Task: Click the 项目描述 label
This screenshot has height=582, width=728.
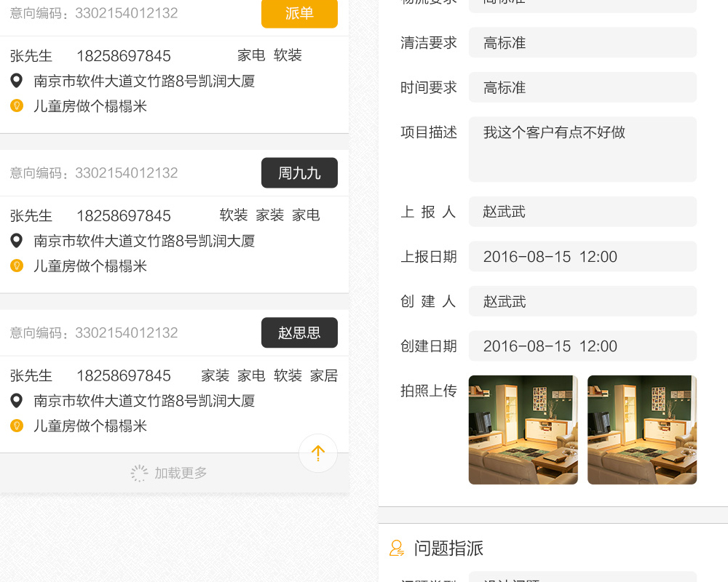Action: (x=429, y=132)
